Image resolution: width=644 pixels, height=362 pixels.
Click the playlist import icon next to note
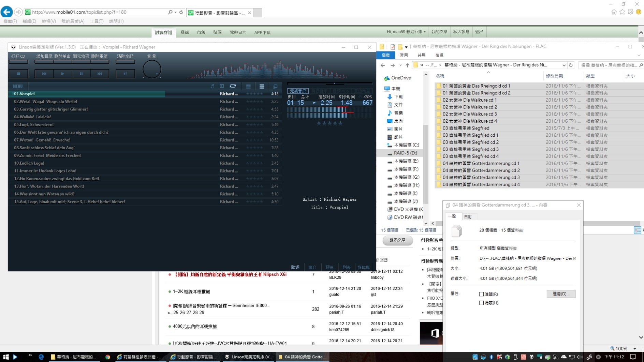(x=222, y=86)
